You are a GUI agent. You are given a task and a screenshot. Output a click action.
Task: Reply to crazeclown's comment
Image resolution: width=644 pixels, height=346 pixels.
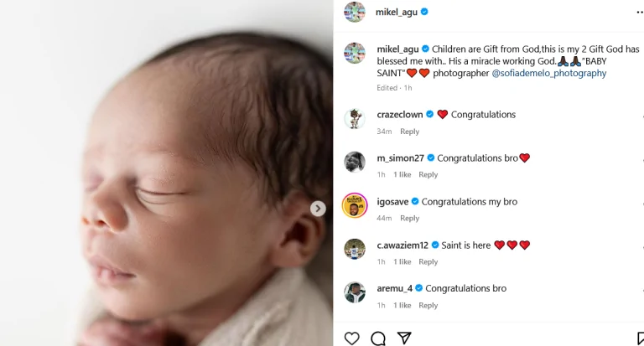(409, 132)
